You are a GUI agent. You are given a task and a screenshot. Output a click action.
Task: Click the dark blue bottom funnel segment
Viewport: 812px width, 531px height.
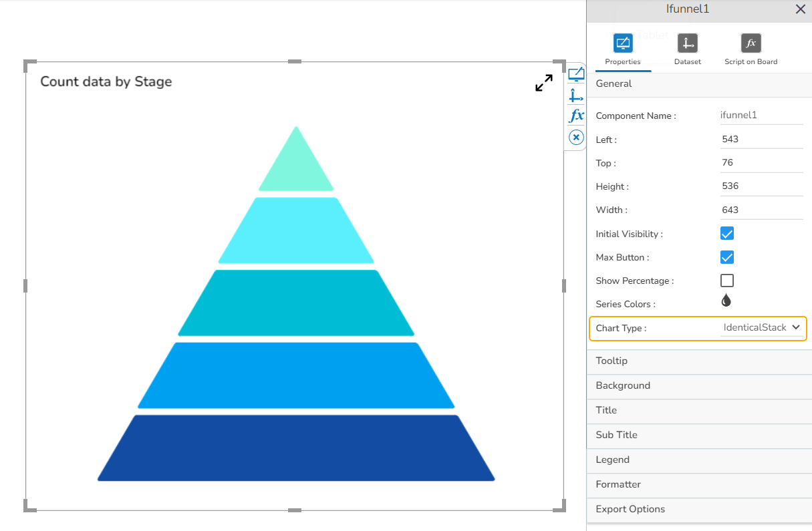pos(296,448)
